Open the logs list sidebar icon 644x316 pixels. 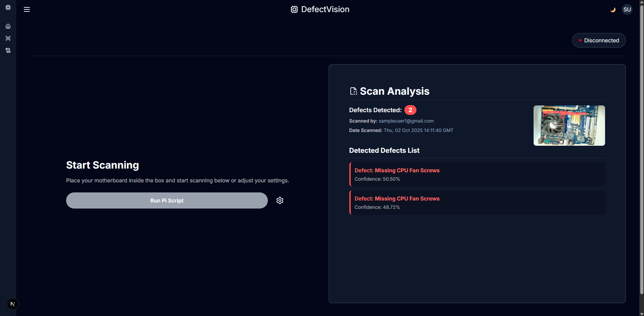8,50
